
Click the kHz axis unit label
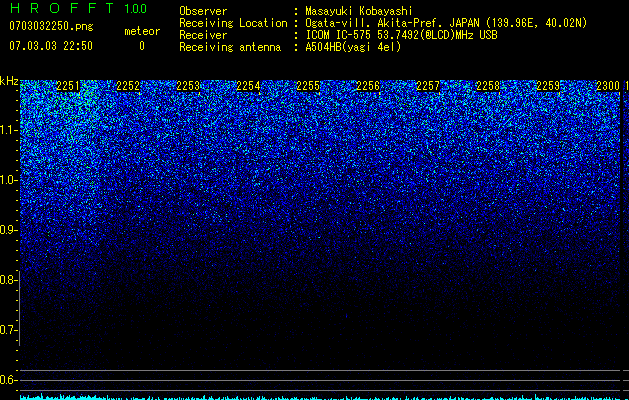(x=9, y=81)
